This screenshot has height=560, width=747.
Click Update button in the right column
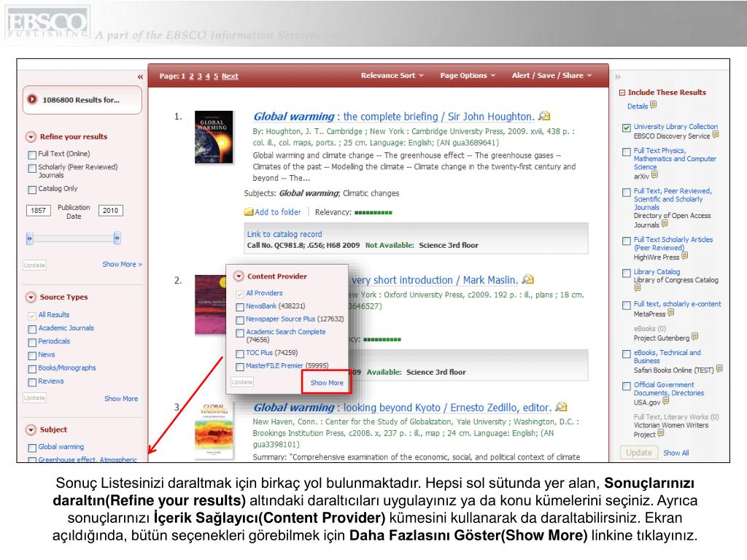click(639, 452)
